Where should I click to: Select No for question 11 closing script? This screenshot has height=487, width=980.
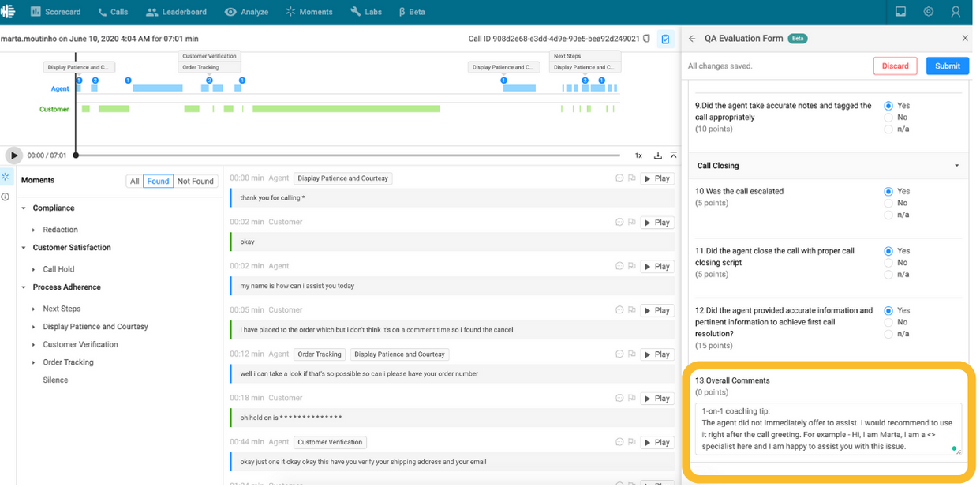(x=888, y=263)
